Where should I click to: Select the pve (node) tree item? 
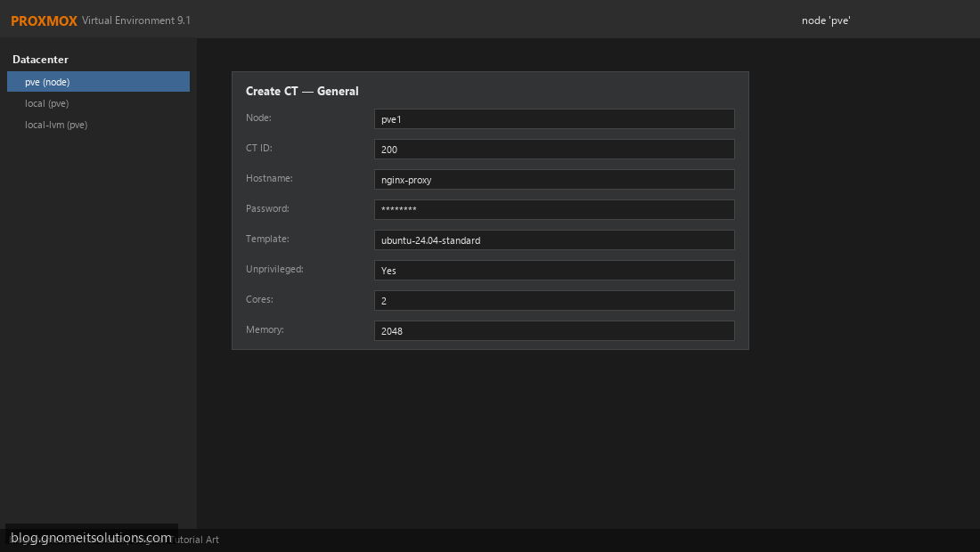(98, 82)
